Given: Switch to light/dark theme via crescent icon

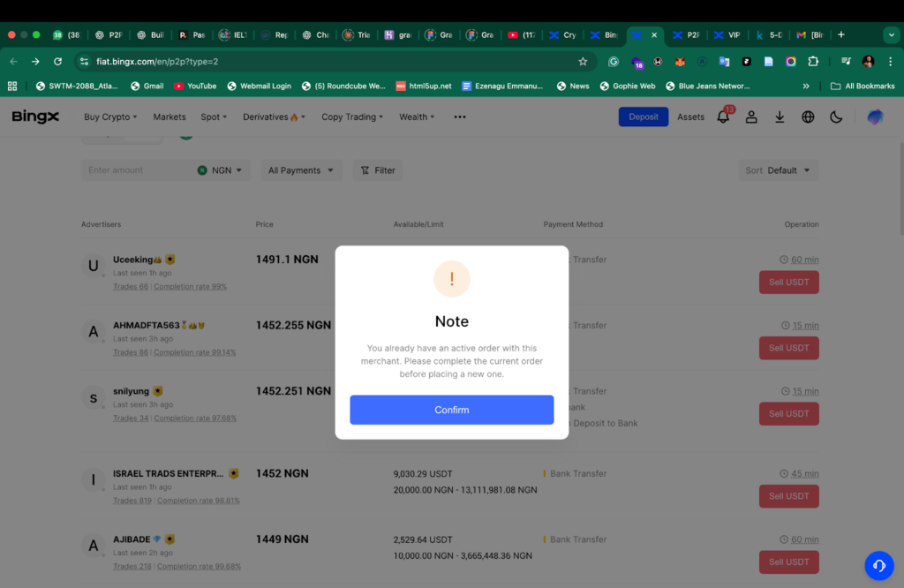Looking at the screenshot, I should (x=836, y=117).
